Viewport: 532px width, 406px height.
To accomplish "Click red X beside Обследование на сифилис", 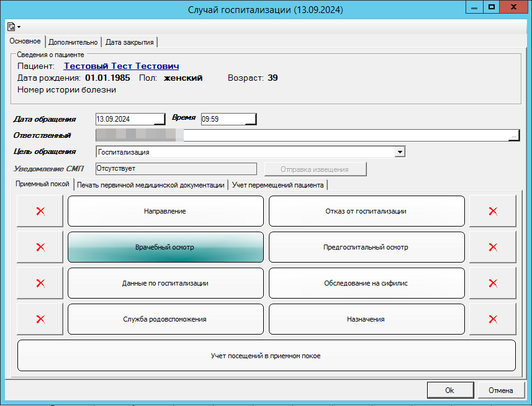I will (493, 283).
